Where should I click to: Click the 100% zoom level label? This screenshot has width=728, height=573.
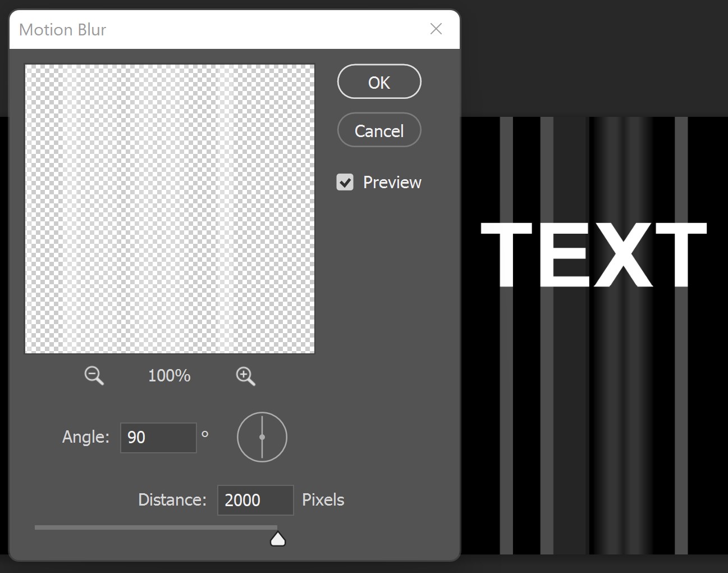pos(168,376)
